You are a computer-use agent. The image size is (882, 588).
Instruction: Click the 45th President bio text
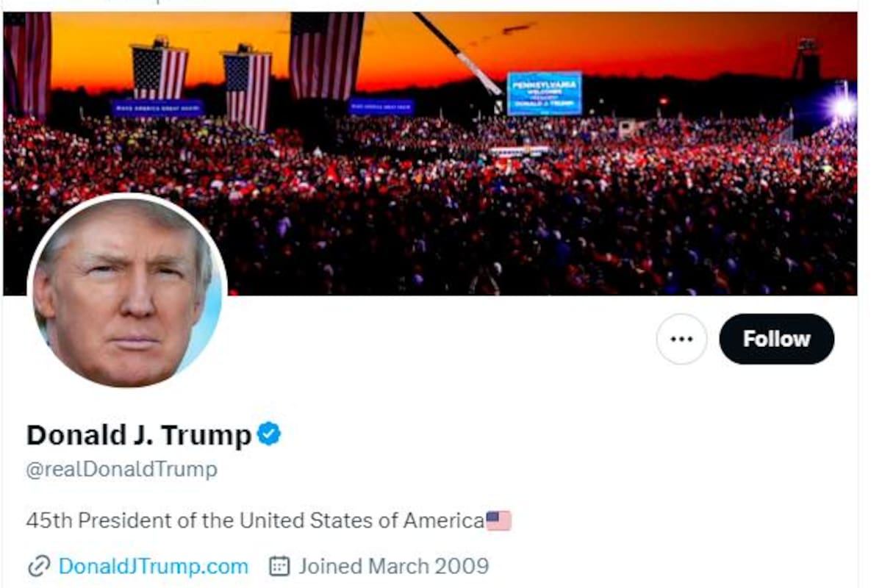point(254,521)
